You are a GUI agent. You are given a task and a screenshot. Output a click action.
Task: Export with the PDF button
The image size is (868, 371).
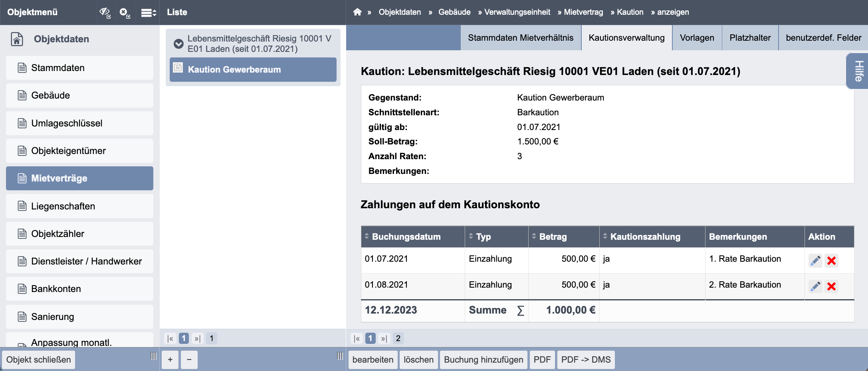click(542, 360)
